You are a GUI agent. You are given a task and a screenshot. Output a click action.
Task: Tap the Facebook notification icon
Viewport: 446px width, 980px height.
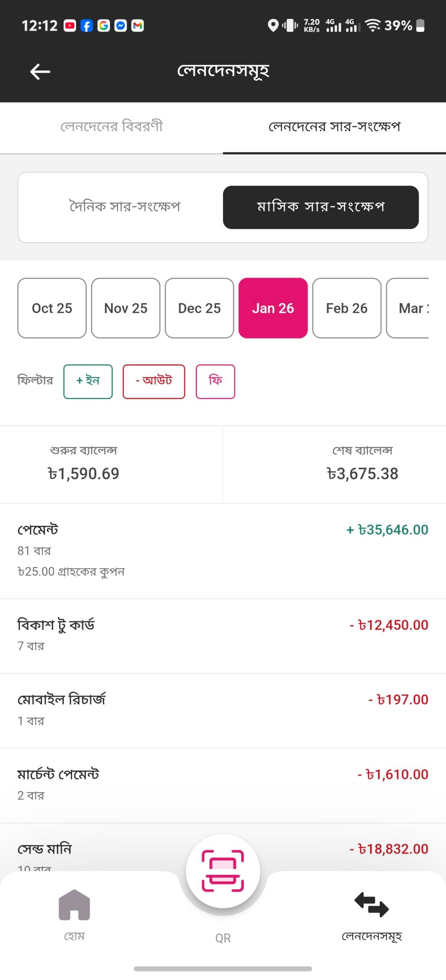click(x=87, y=26)
